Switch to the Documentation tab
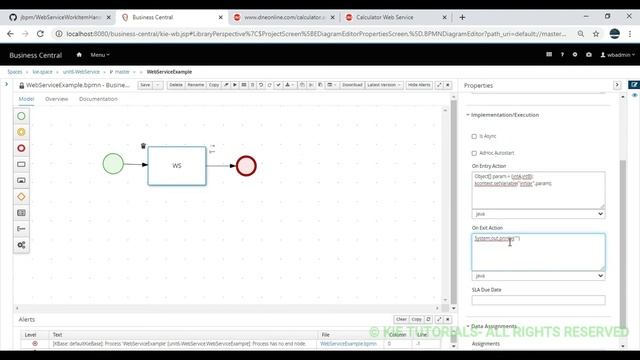Image resolution: width=640 pixels, height=360 pixels. click(x=98, y=99)
